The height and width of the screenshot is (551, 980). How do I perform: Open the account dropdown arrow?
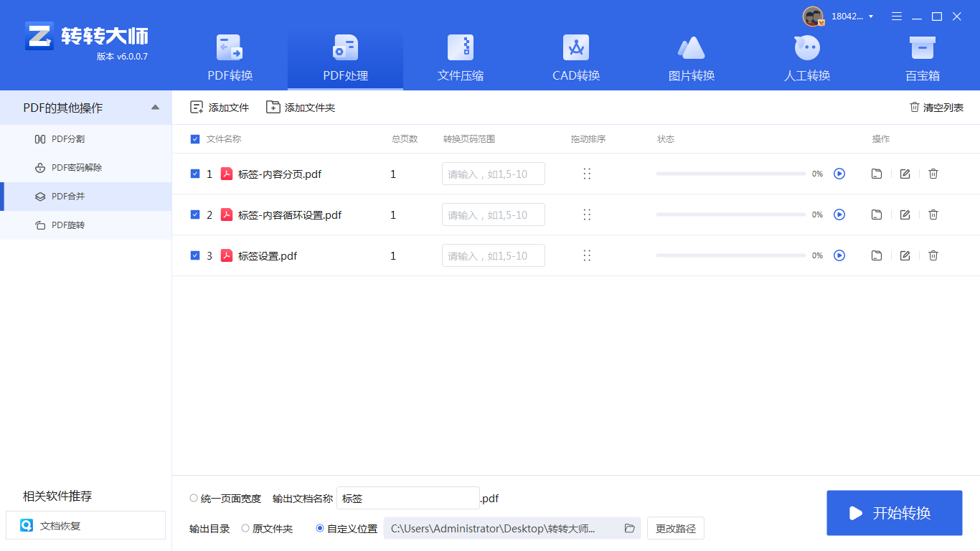coord(871,17)
